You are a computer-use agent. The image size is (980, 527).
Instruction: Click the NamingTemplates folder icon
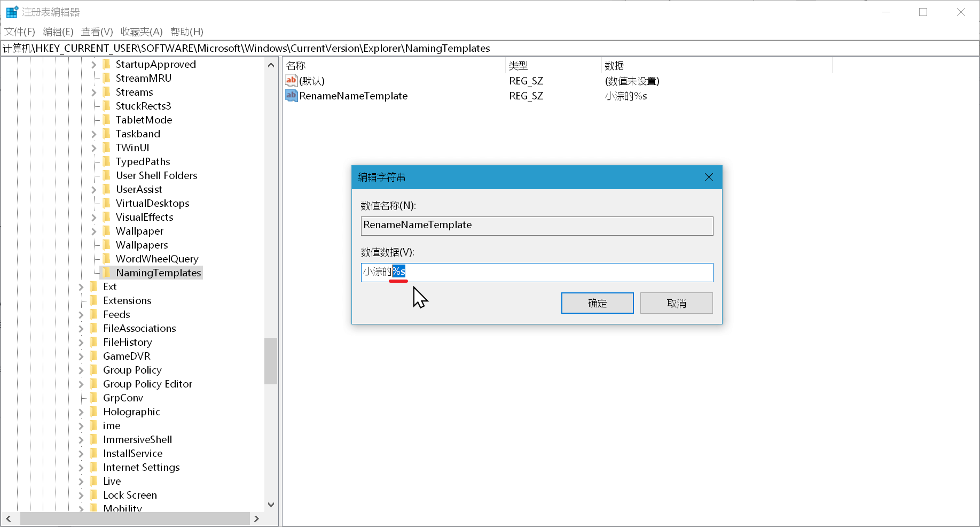(106, 273)
